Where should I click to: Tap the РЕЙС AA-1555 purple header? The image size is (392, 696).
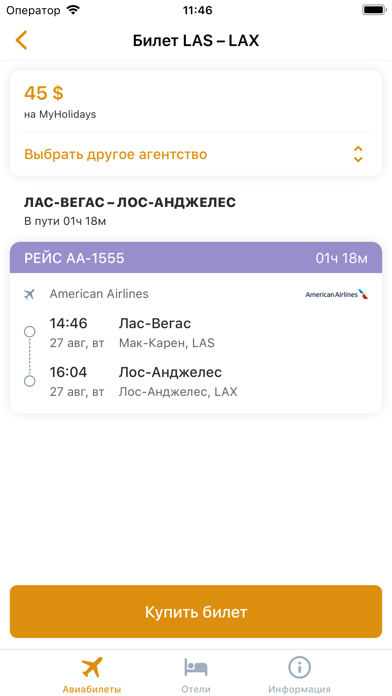(196, 258)
